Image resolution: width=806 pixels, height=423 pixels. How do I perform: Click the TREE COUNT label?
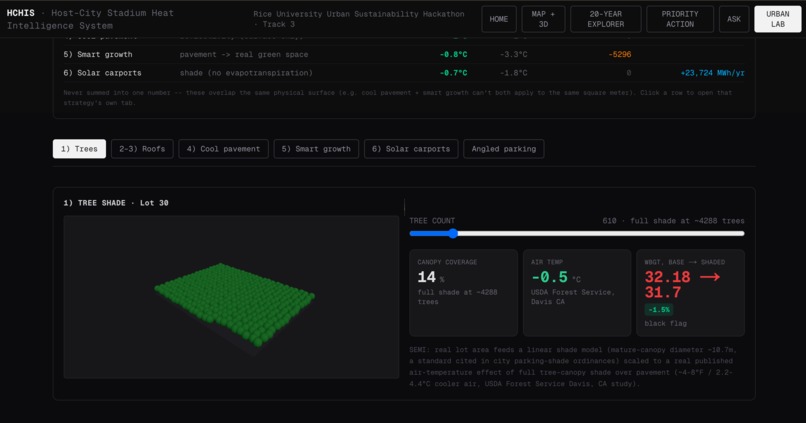click(x=432, y=221)
